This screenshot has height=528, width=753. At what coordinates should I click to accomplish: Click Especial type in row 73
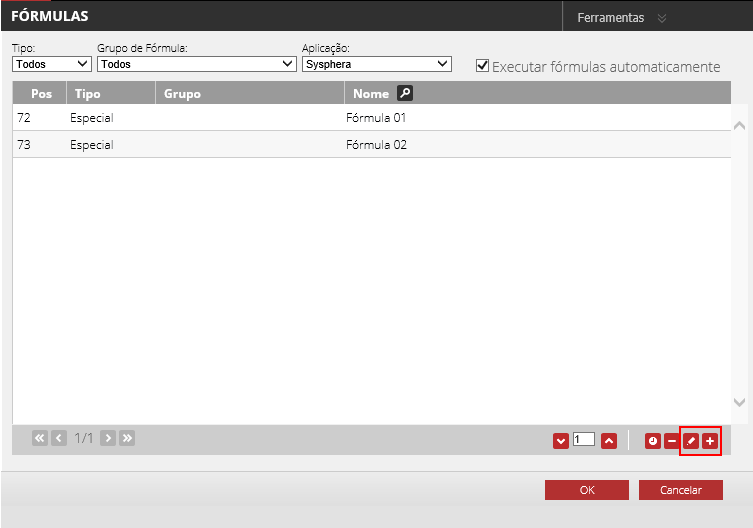92,145
